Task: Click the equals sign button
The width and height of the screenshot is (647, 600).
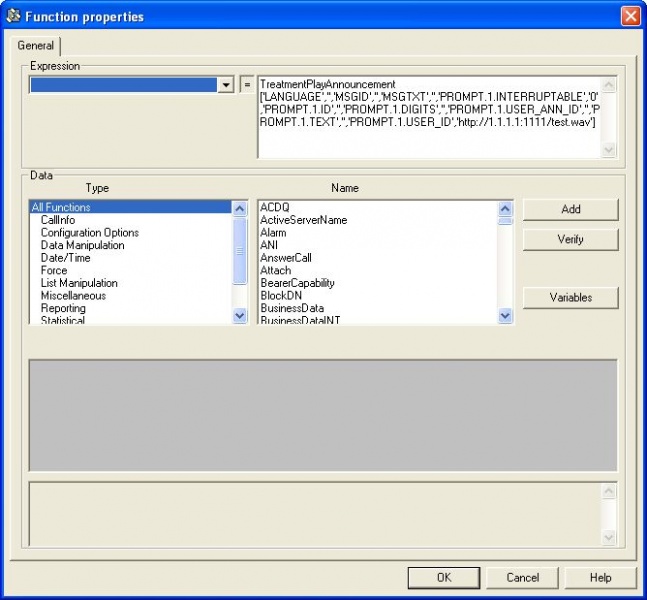Action: point(247,85)
